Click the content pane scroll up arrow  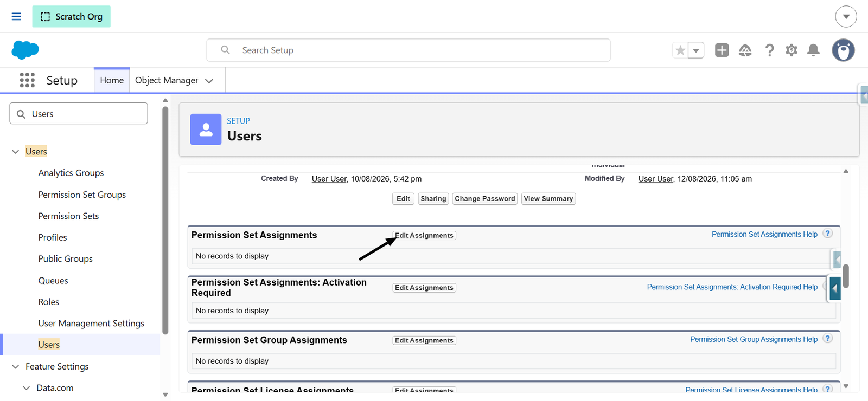tap(846, 171)
